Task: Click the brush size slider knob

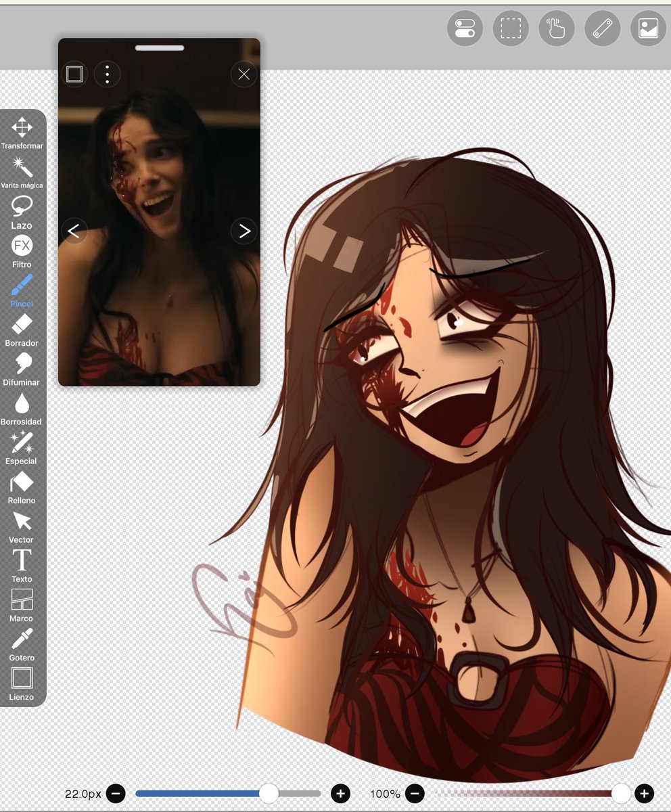Action: (269, 793)
